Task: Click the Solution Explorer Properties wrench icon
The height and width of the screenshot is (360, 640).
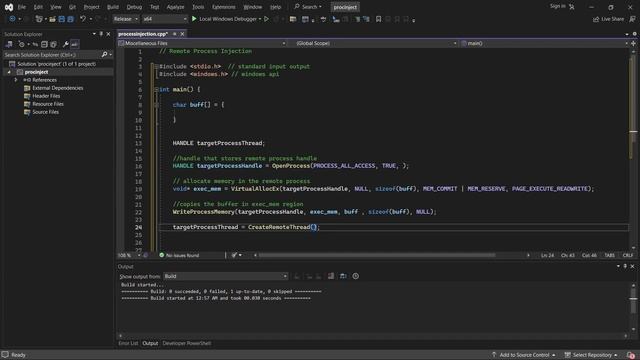Action: (x=65, y=44)
